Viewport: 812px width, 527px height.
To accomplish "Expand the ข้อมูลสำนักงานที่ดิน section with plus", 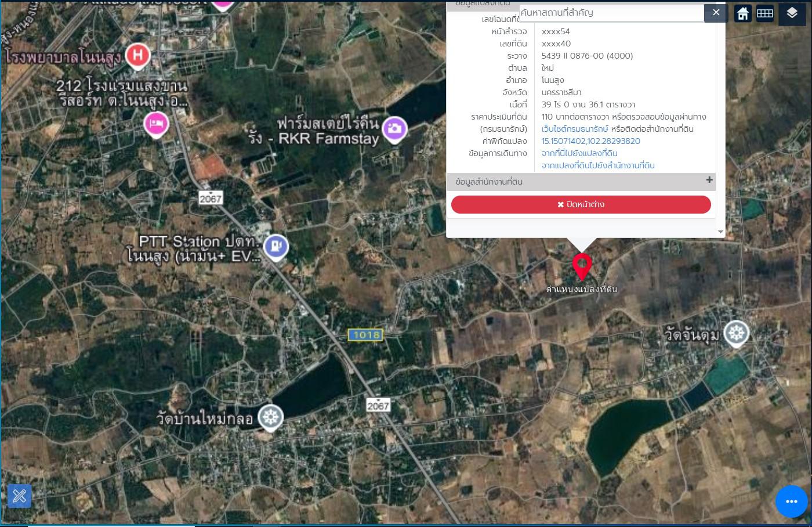I will coord(709,181).
